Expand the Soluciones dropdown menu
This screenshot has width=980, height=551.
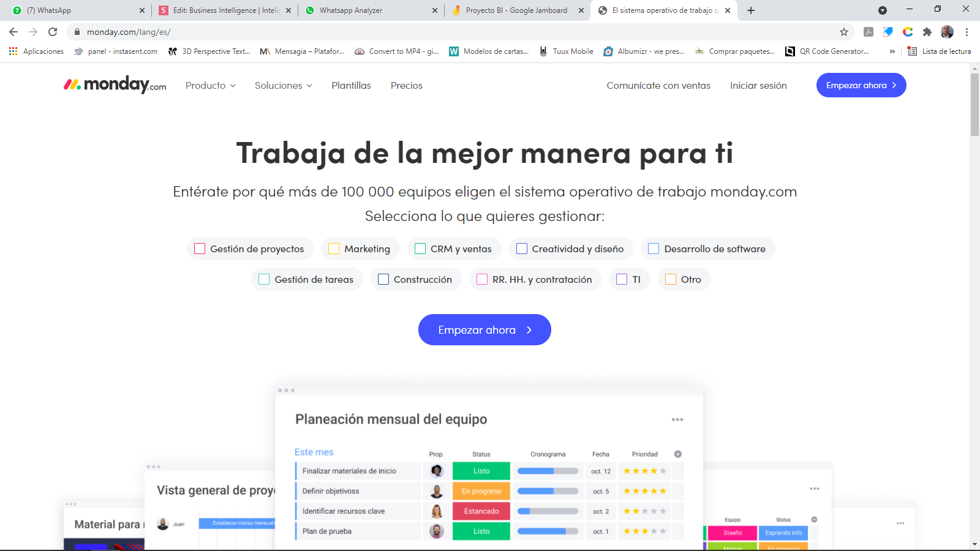[284, 86]
